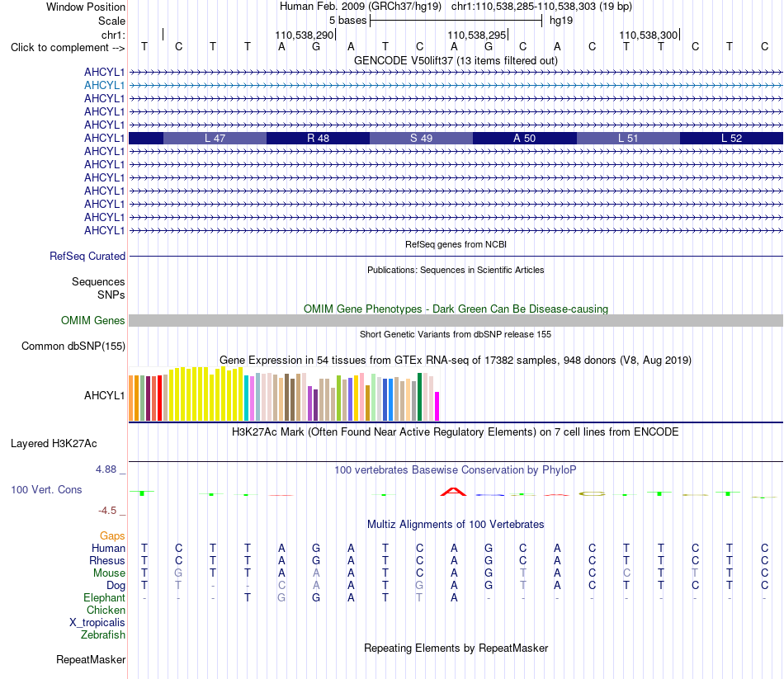The height and width of the screenshot is (679, 784).
Task: Click the Scale track label
Action: tap(111, 21)
